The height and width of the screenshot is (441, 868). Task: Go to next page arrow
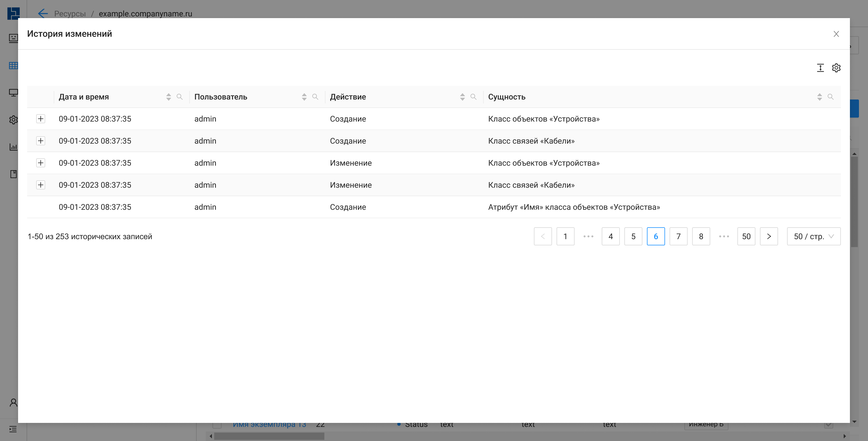tap(769, 236)
